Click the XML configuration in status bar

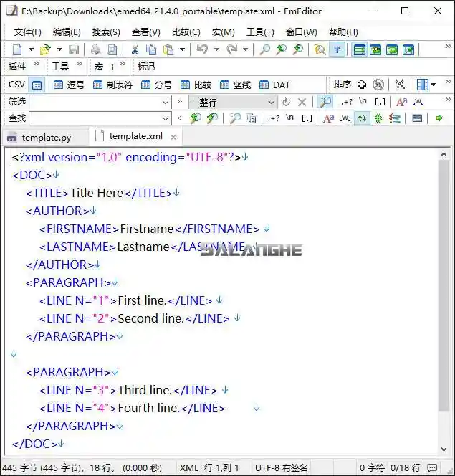click(x=188, y=468)
